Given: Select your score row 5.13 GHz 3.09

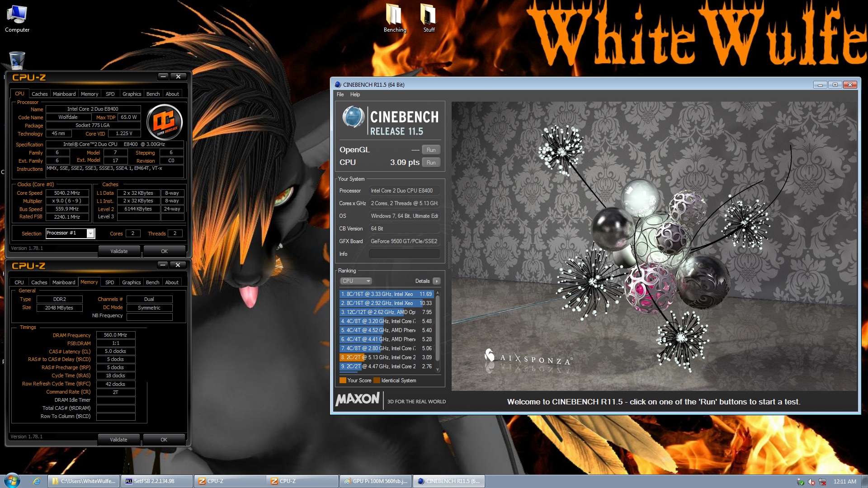Looking at the screenshot, I should coord(386,357).
